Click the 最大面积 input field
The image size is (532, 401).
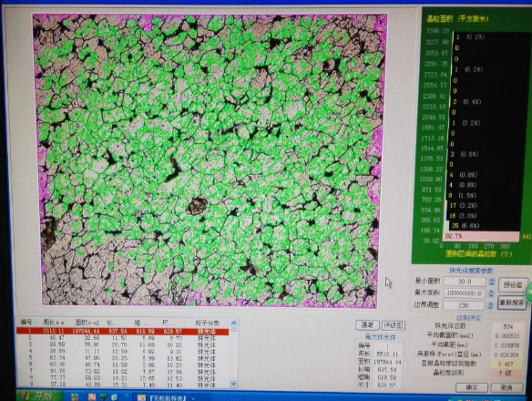465,293
